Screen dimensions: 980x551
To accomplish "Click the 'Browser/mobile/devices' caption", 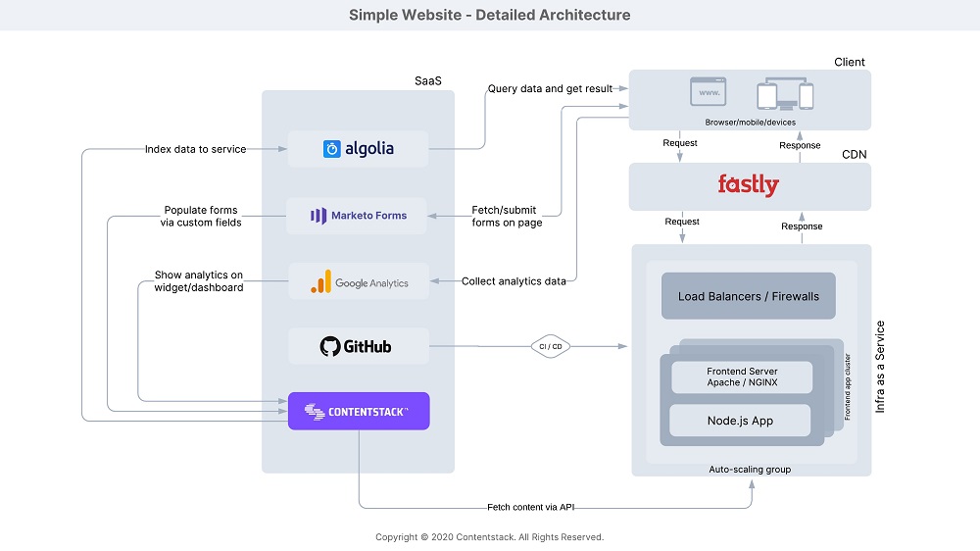I will tap(750, 123).
